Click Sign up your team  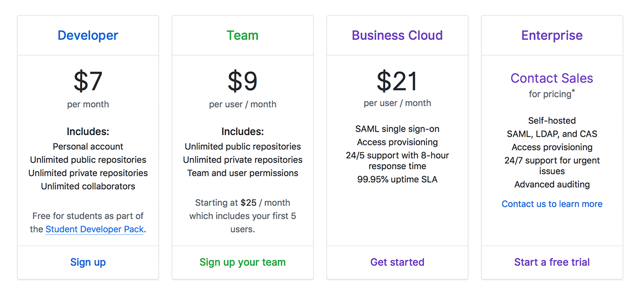click(x=243, y=262)
